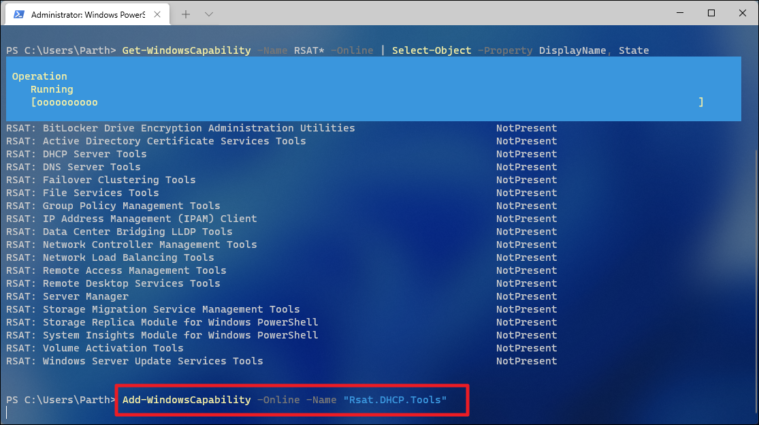The width and height of the screenshot is (759, 425).
Task: Click RSAT: System Insights Module line
Action: click(x=162, y=335)
